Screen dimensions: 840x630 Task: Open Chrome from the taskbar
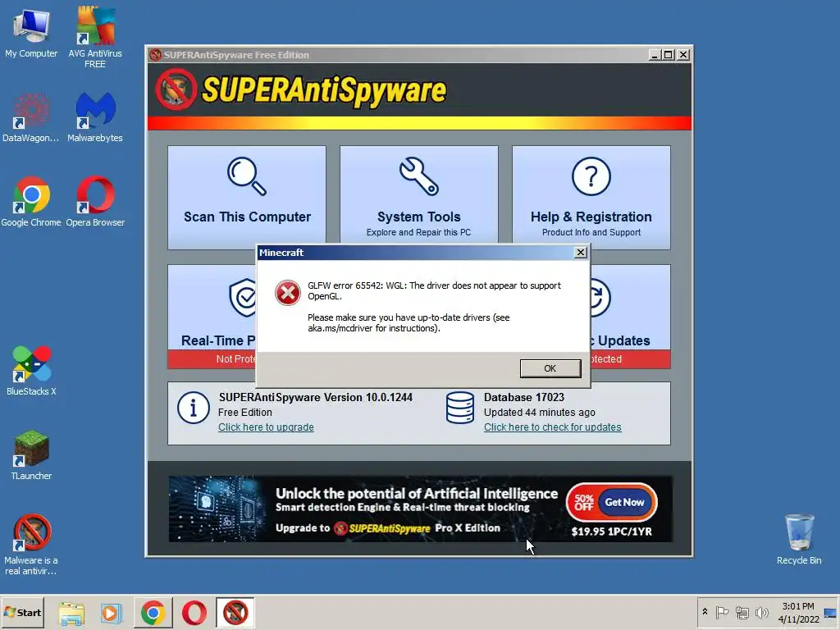153,613
